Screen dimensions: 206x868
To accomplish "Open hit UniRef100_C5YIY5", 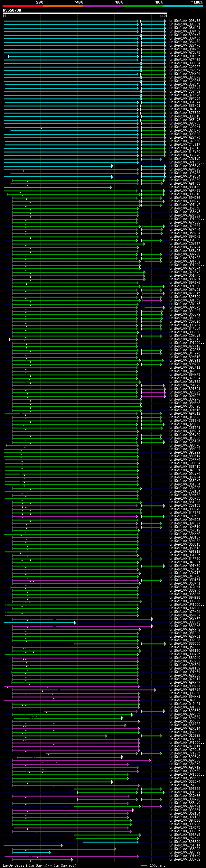I will 185,159.
